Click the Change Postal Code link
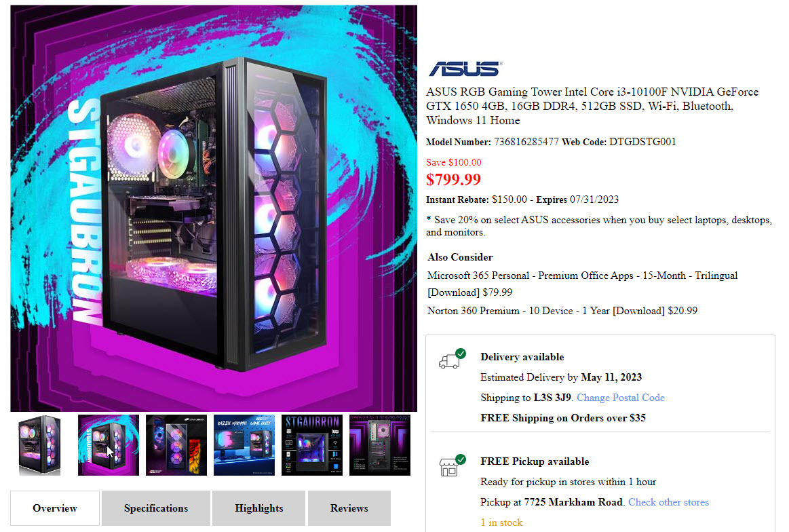The height and width of the screenshot is (532, 789). [x=621, y=398]
